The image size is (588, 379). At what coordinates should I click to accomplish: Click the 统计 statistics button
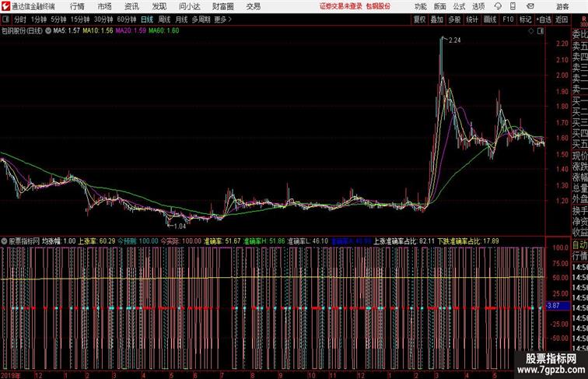pos(472,19)
